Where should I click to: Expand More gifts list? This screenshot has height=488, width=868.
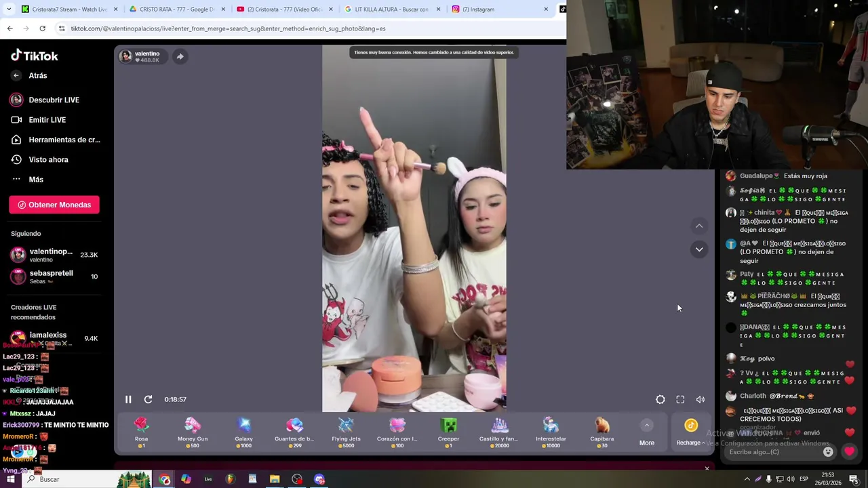tap(647, 432)
